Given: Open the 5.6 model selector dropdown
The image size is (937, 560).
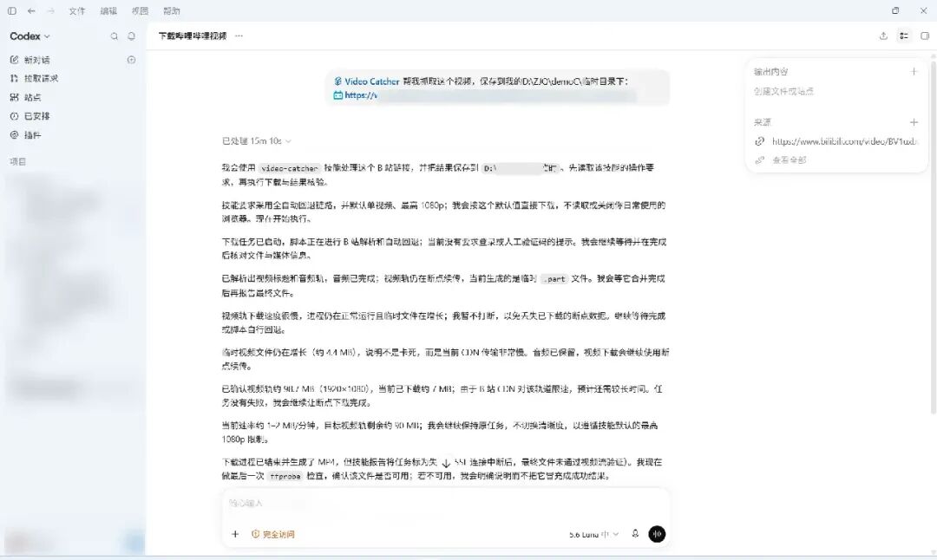Looking at the screenshot, I should pos(594,534).
